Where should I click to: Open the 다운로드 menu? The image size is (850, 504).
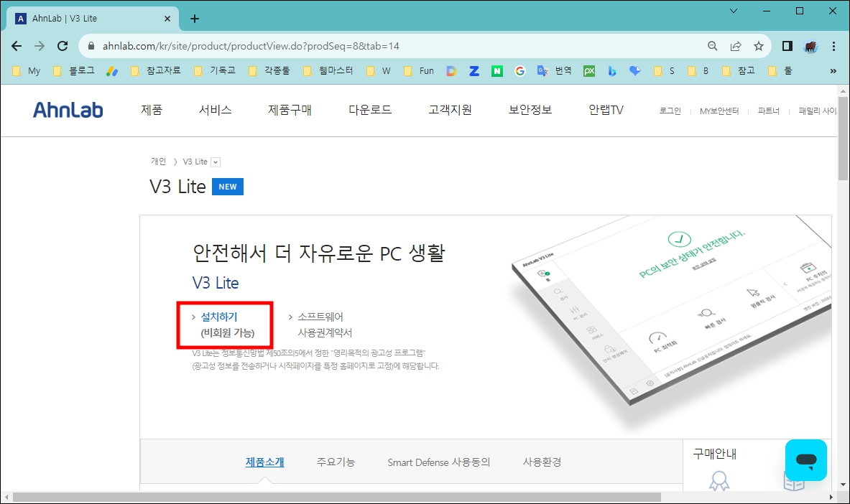click(x=370, y=110)
